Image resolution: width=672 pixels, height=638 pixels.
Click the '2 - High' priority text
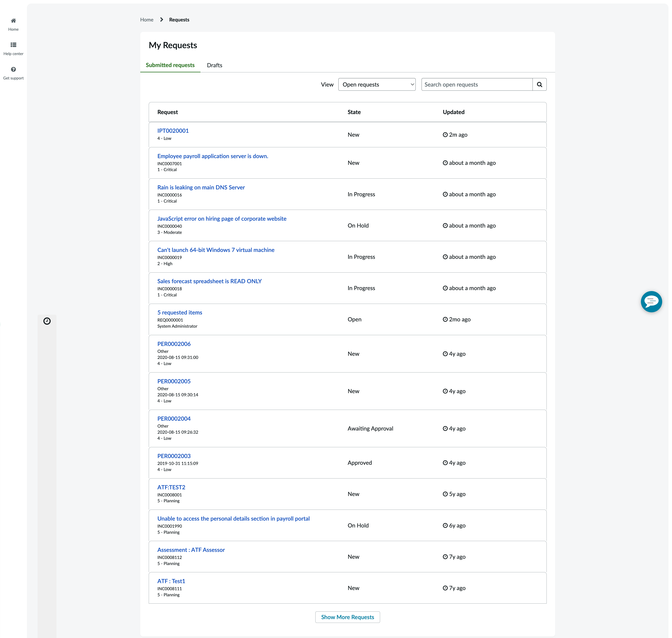tap(165, 264)
